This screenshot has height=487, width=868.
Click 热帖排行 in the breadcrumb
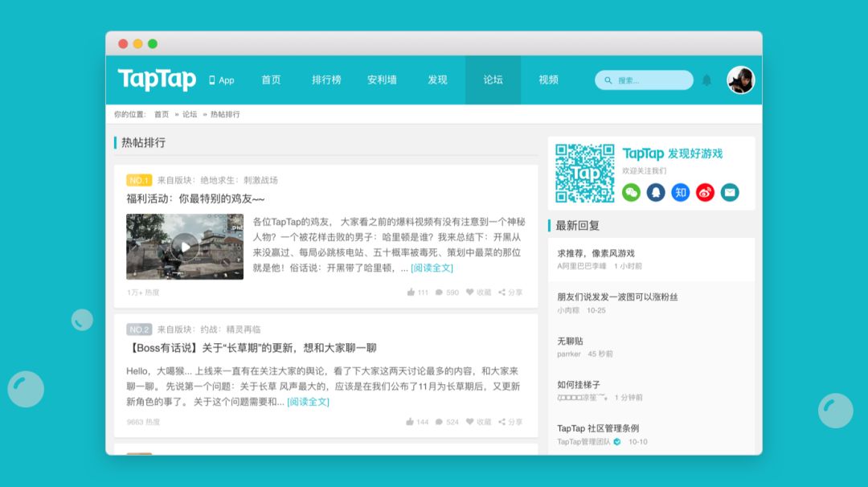225,115
